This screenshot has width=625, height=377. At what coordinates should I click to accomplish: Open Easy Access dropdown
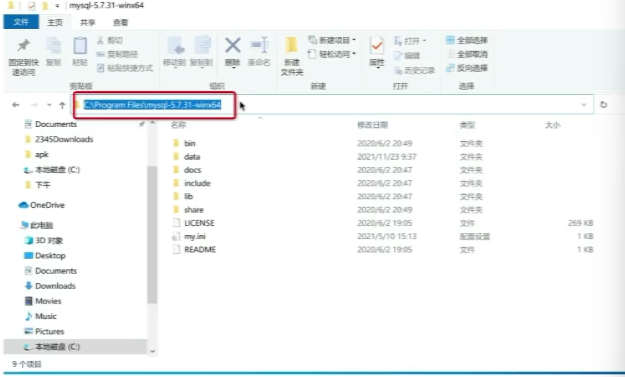point(354,54)
